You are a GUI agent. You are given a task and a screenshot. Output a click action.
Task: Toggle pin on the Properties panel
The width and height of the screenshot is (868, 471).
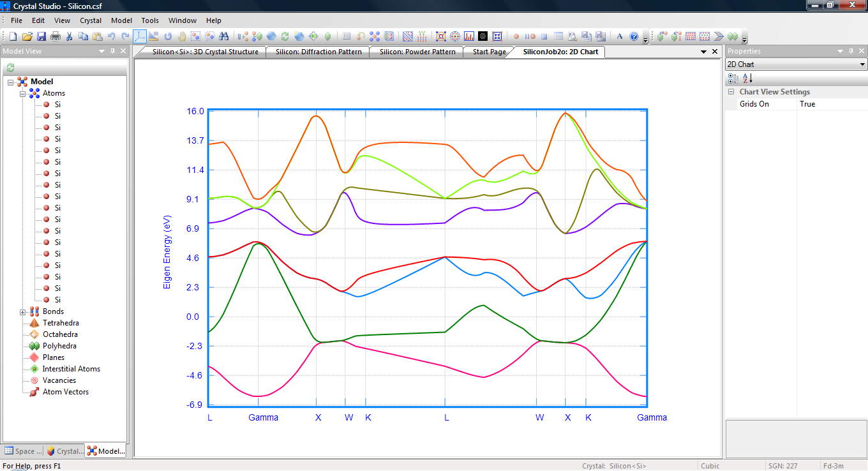(851, 51)
